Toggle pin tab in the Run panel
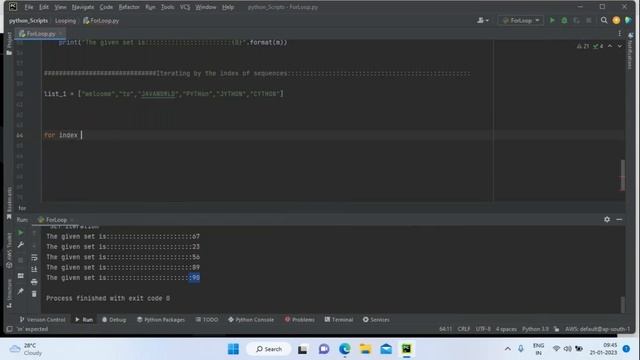Screen dimensions: 640x360 click(x=20, y=291)
